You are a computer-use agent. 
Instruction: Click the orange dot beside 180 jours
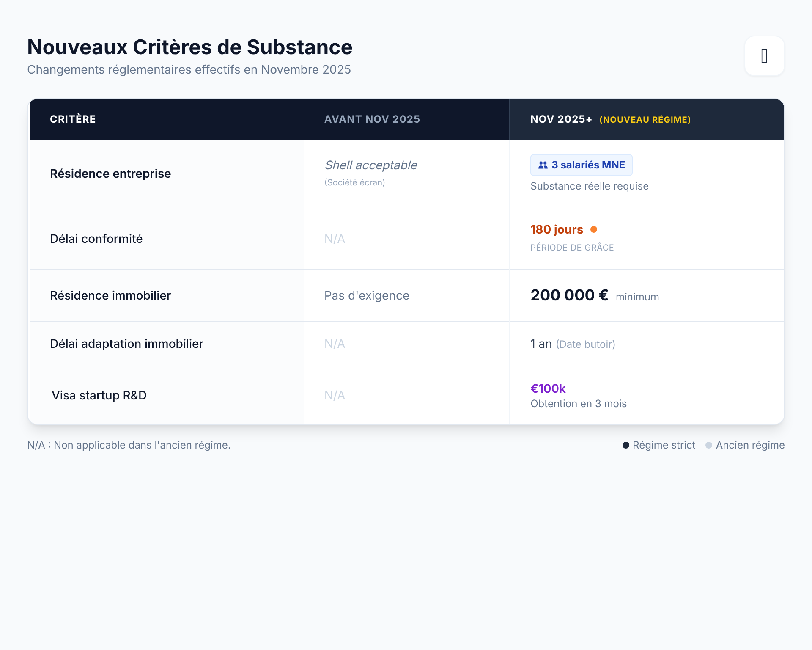[x=594, y=229]
